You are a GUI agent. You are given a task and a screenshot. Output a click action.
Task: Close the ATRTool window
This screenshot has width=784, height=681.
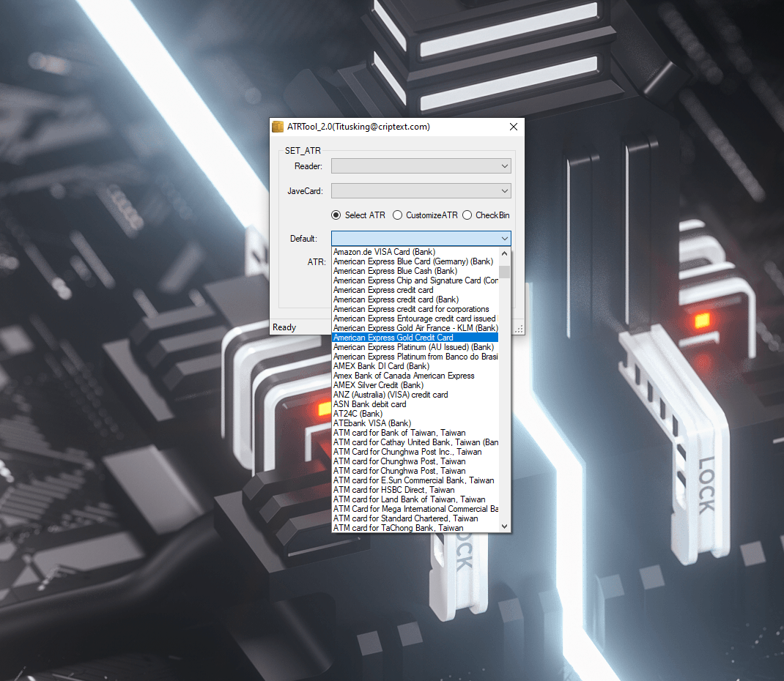tap(514, 127)
